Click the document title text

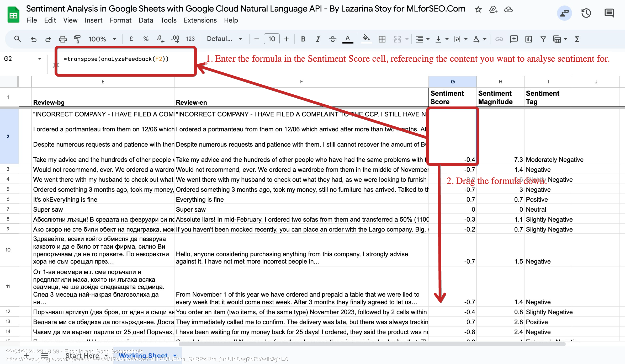click(245, 9)
